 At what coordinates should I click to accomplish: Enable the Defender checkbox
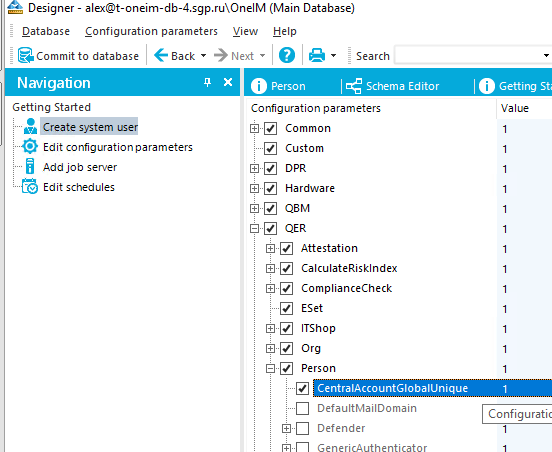click(302, 429)
